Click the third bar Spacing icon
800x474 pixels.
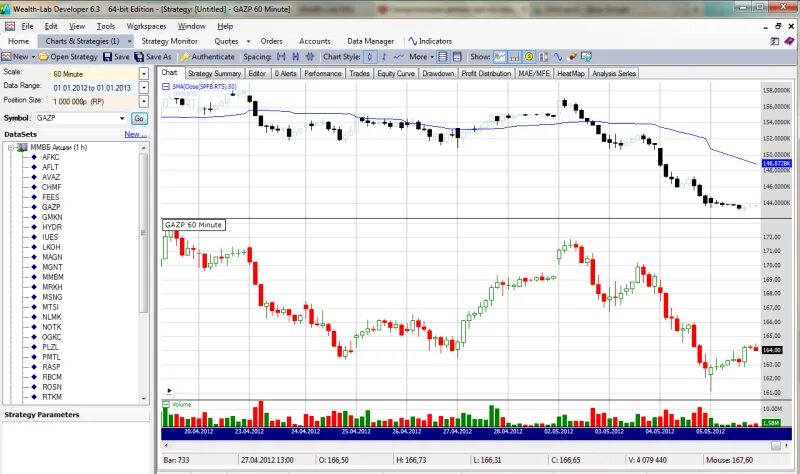(x=310, y=57)
